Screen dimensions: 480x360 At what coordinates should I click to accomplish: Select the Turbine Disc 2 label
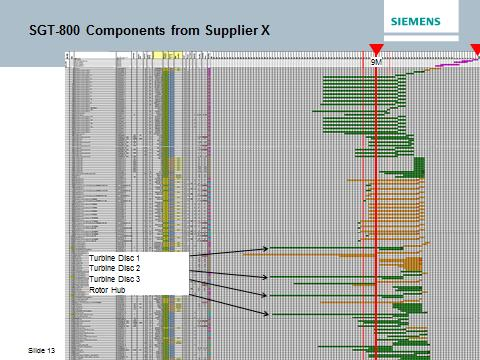[x=114, y=268]
